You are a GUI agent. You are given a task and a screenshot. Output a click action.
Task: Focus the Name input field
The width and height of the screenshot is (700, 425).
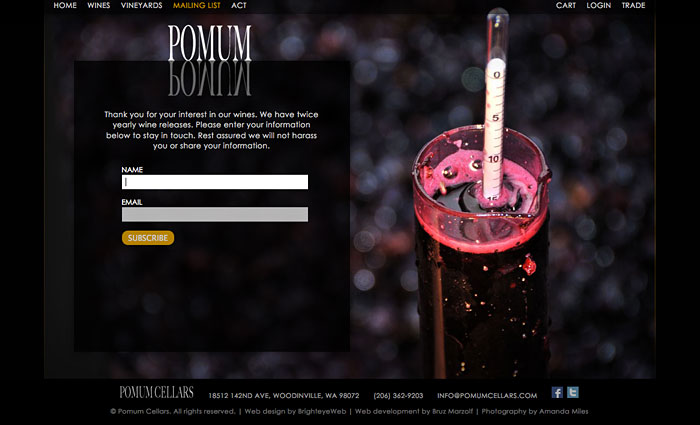(x=215, y=182)
